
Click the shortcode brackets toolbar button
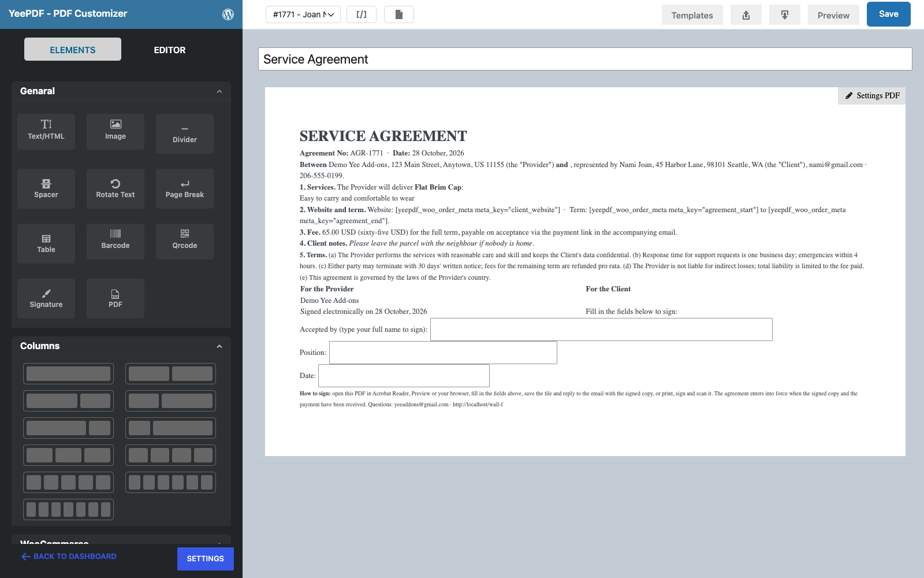(x=362, y=14)
